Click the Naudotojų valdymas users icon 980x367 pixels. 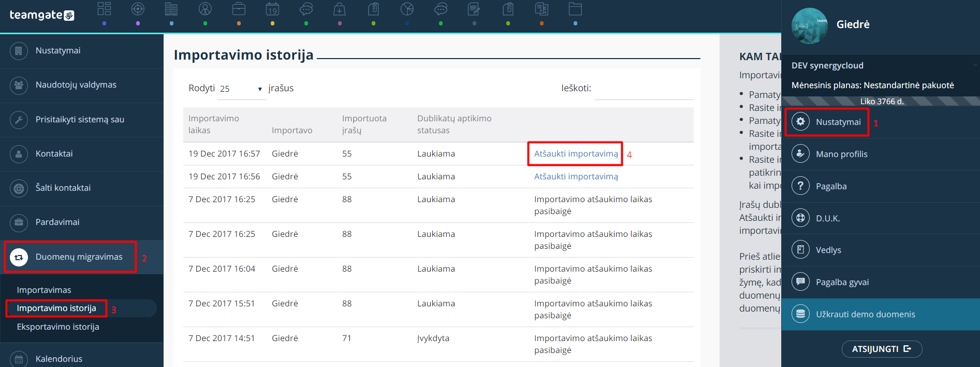point(19,85)
